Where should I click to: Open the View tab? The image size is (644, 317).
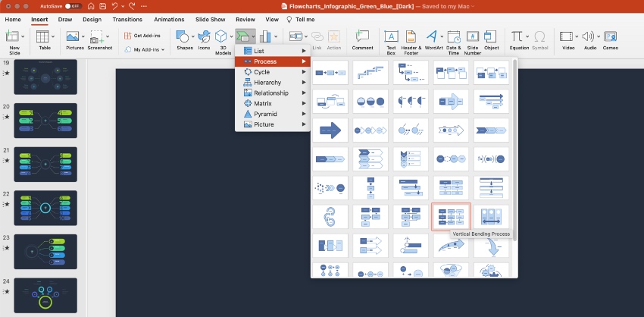272,19
